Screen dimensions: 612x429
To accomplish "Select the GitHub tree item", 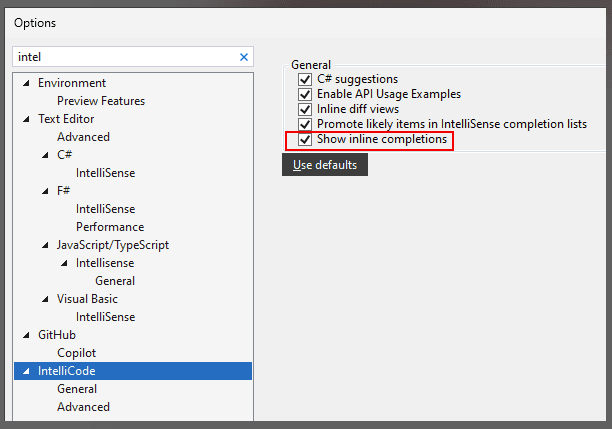I will click(57, 335).
